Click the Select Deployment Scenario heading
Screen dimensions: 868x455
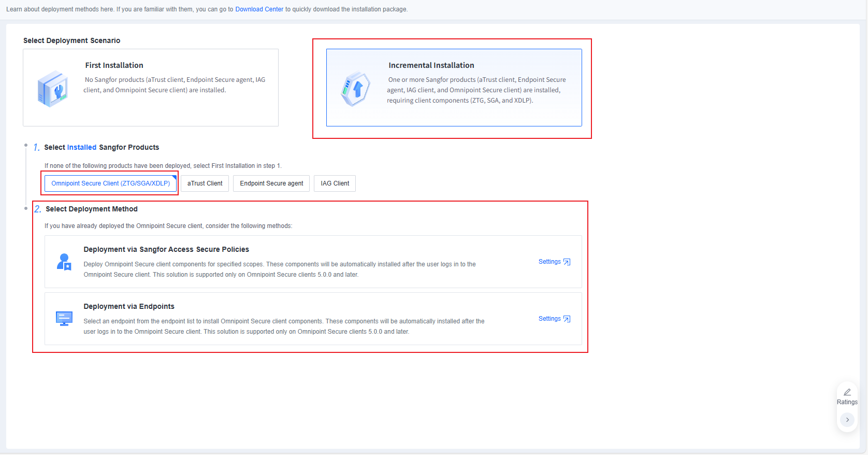pos(71,40)
